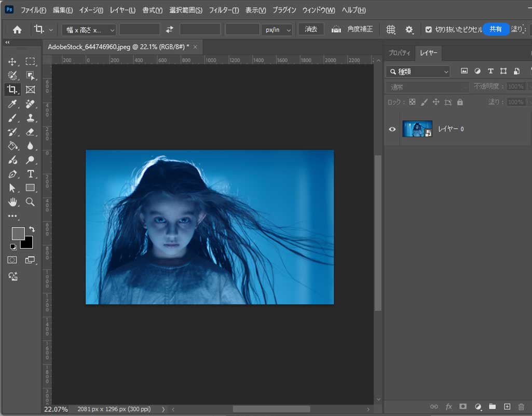
Task: Swap foreground and background colors
Action: pos(32,229)
